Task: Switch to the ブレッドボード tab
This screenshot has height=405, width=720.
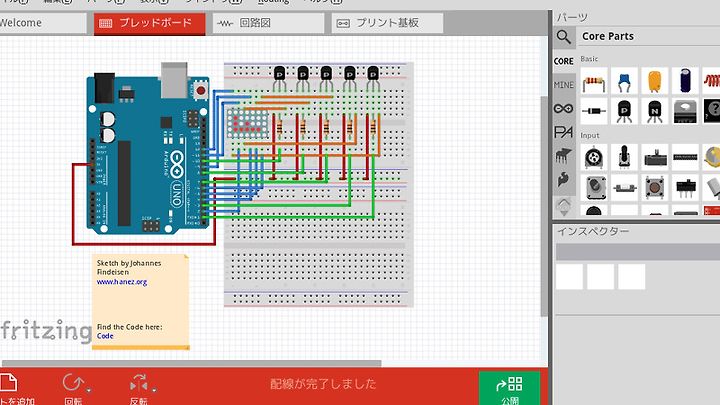Action: pyautogui.click(x=150, y=23)
